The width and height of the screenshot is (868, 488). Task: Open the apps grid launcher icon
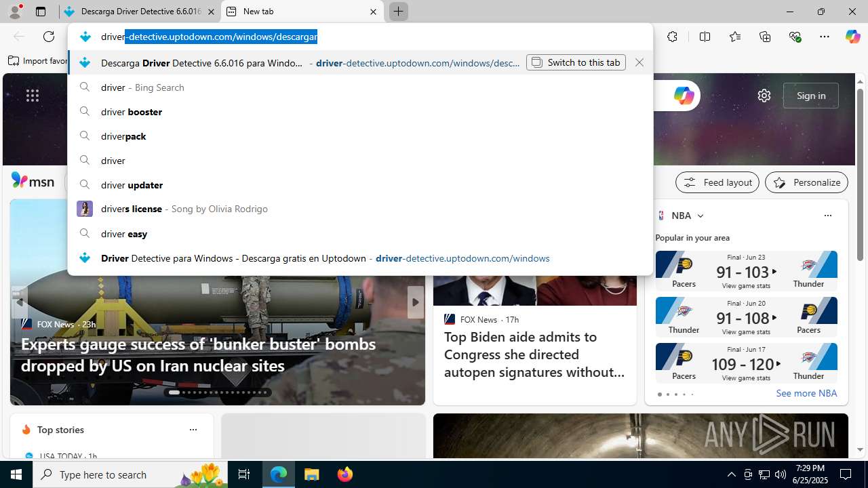tap(33, 96)
